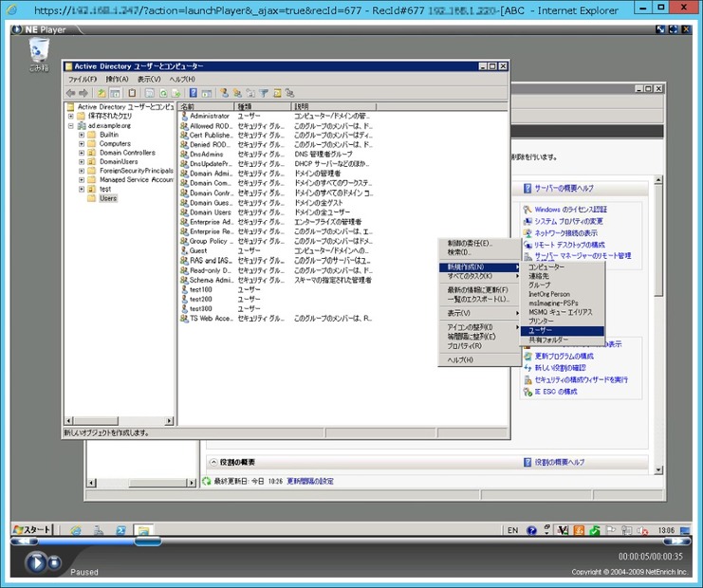This screenshot has height=588, width=703.
Task: Expand the Builtin tree node
Action: 82,135
